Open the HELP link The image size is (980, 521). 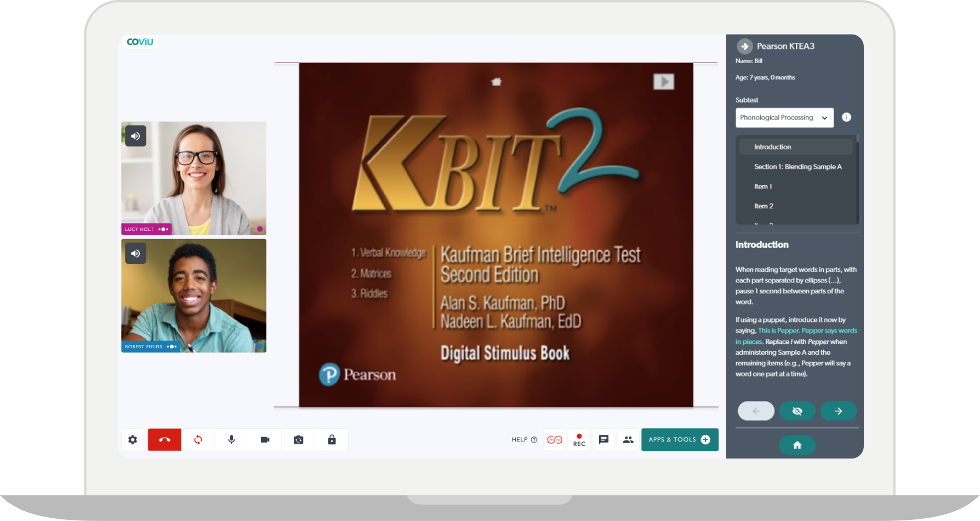tap(524, 440)
